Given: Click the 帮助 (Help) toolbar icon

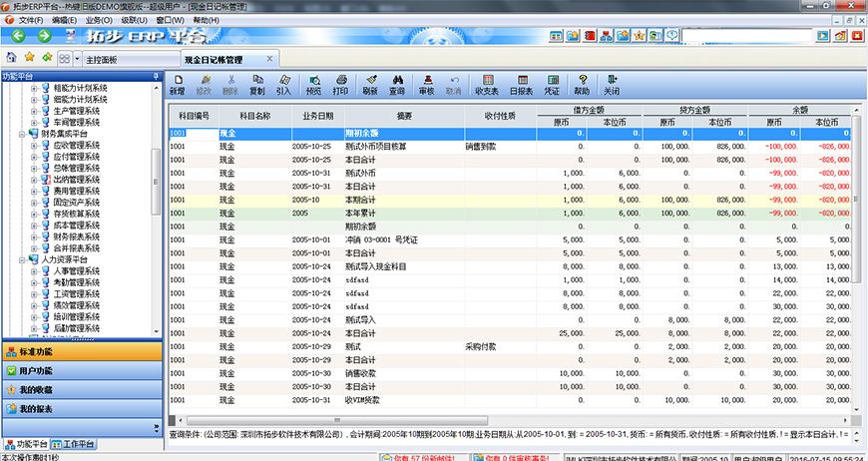Looking at the screenshot, I should (582, 84).
